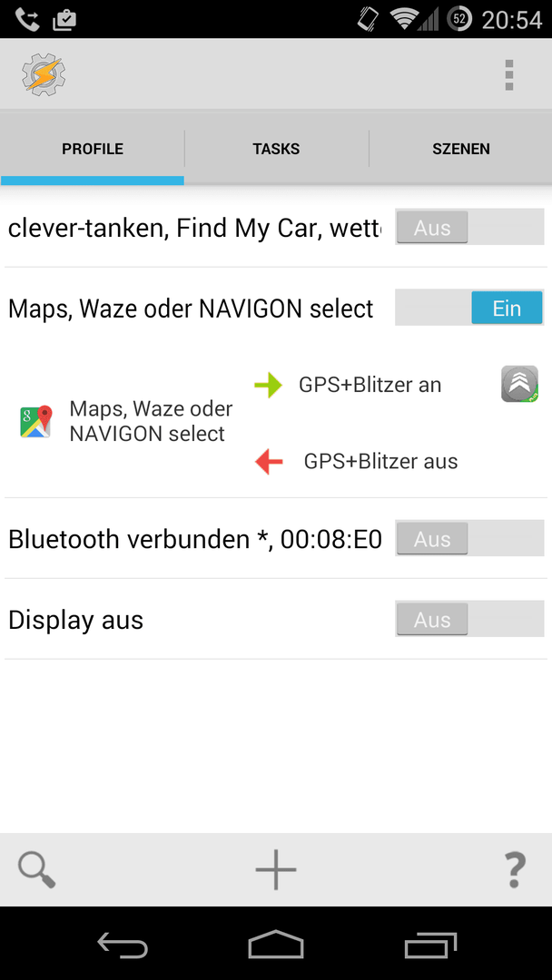Switch to the SZENEN tab

pyautogui.click(x=460, y=149)
